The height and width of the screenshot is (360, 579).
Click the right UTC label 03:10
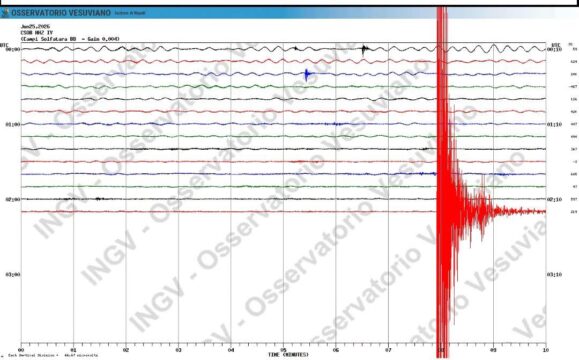[554, 274]
